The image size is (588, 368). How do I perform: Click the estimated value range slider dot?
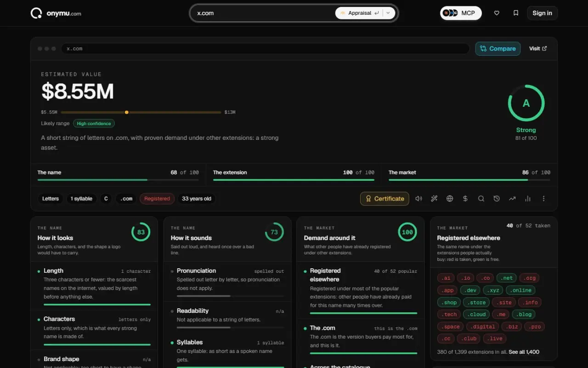[x=126, y=112]
